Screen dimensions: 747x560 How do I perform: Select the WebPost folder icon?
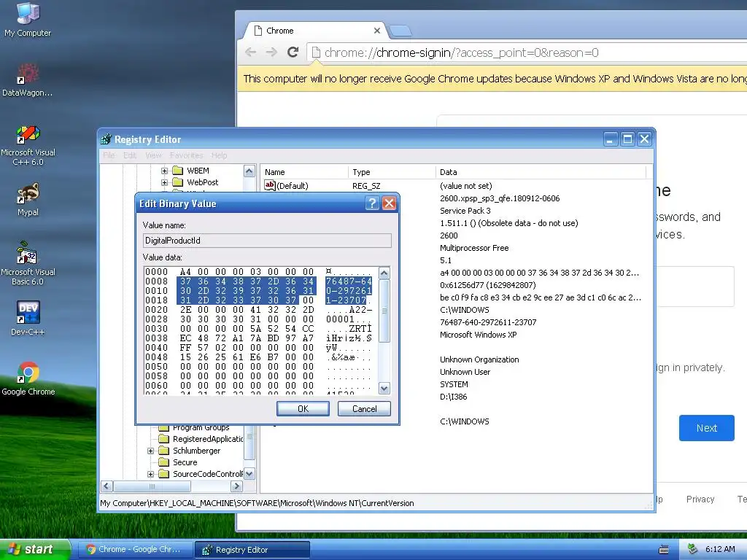tap(178, 182)
